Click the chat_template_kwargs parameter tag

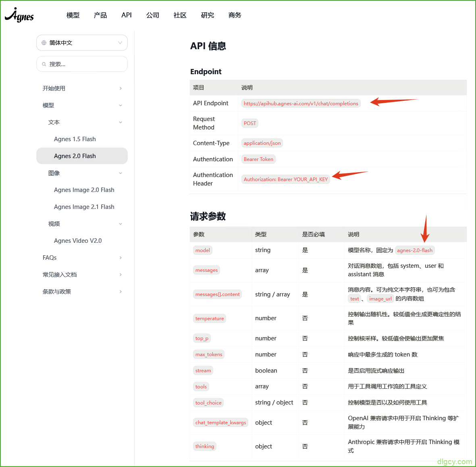221,423
